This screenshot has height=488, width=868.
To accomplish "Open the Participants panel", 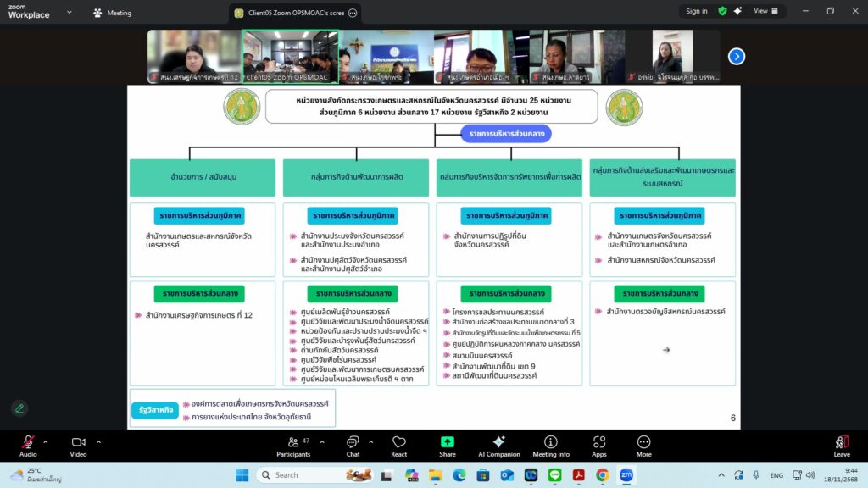I will click(293, 446).
